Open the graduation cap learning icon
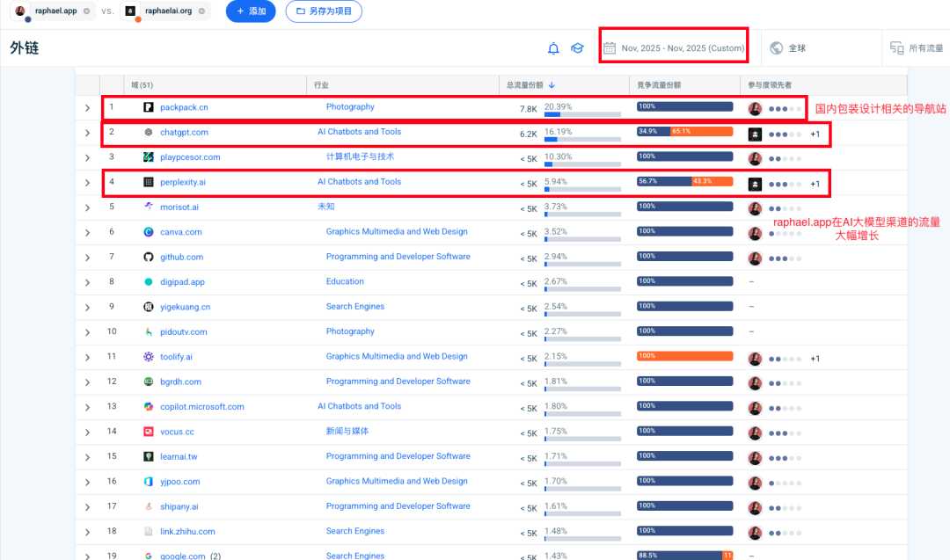This screenshot has width=950, height=560. pyautogui.click(x=577, y=48)
